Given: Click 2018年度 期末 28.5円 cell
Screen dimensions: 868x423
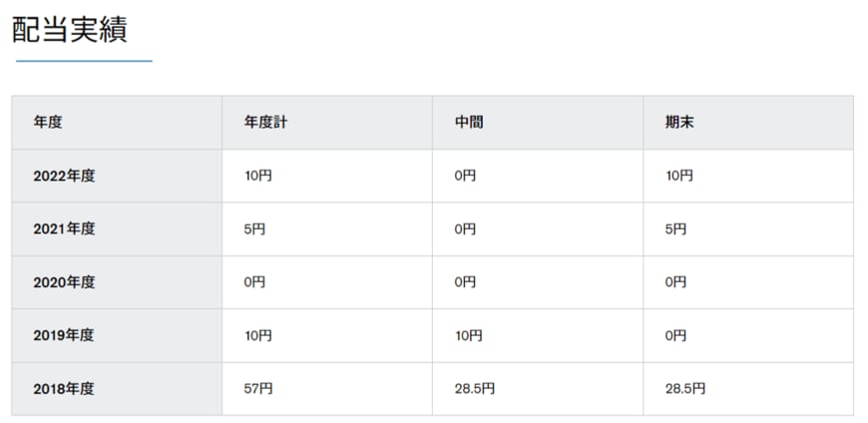Looking at the screenshot, I should [x=685, y=388].
